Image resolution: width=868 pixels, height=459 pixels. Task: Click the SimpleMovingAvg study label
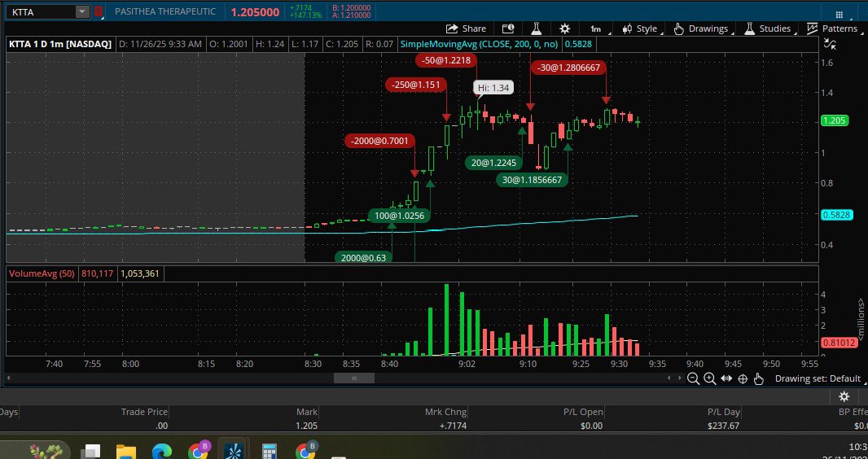(479, 44)
